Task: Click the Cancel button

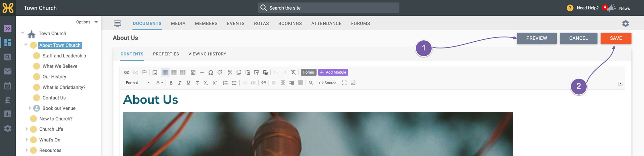Action: (x=579, y=38)
